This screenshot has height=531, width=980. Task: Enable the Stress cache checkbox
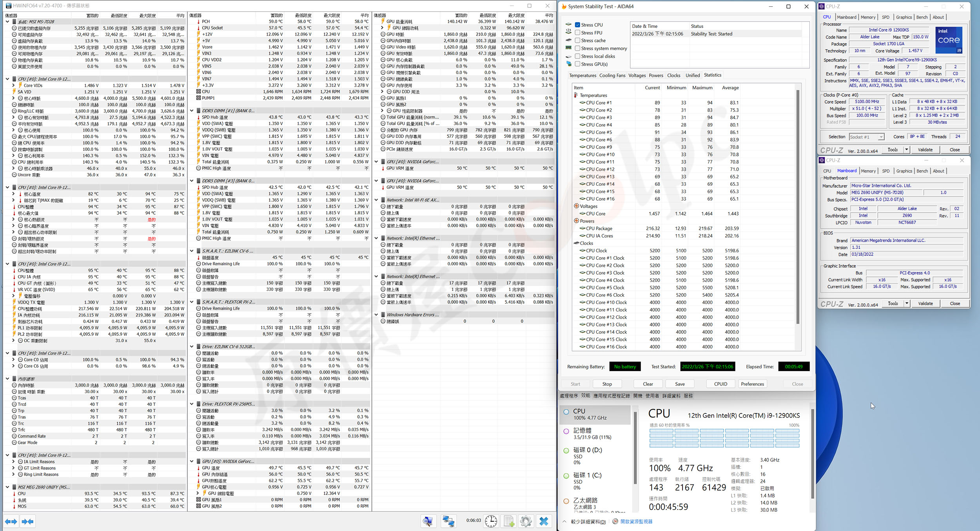coord(577,40)
